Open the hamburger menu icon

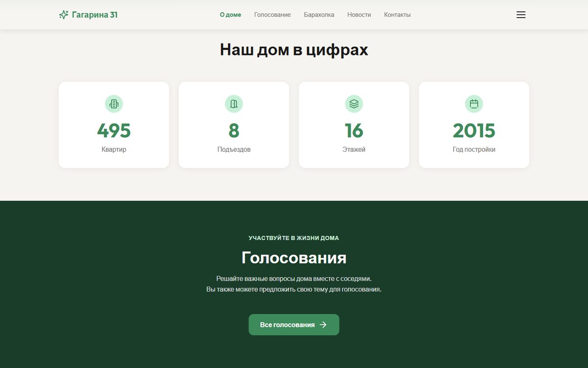click(x=521, y=15)
